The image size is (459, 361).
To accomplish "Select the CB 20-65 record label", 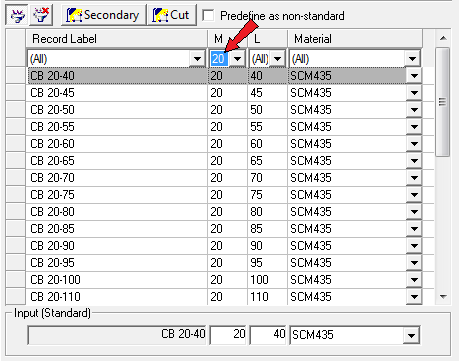I will point(52,161).
